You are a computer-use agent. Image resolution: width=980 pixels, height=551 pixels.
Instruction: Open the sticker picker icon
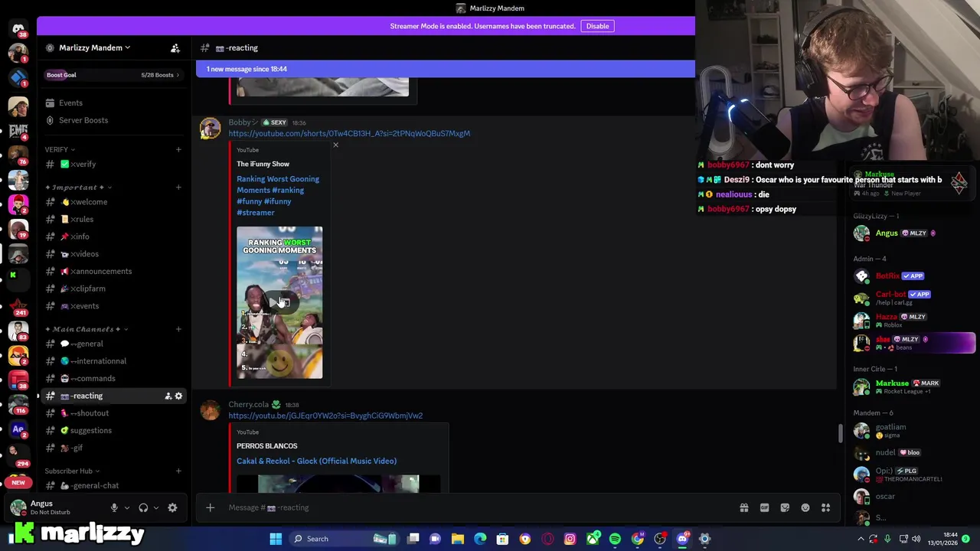pyautogui.click(x=785, y=508)
